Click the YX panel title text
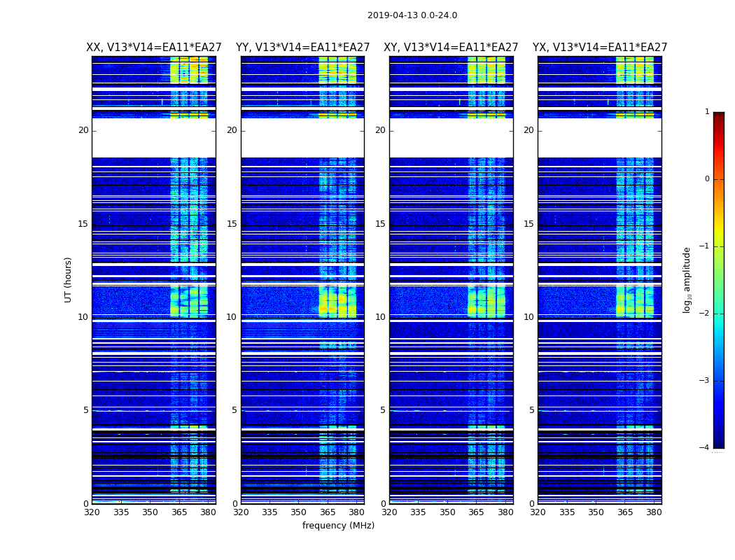This screenshot has width=735, height=560. click(x=599, y=48)
